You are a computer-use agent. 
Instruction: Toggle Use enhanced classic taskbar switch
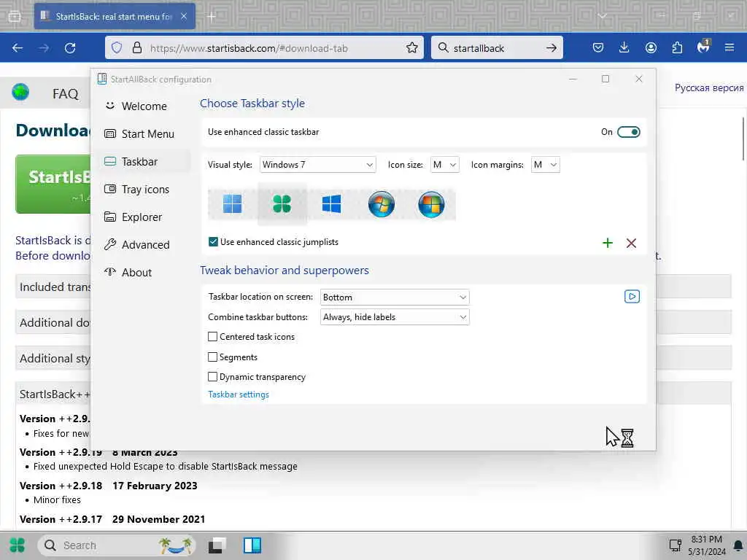628,132
